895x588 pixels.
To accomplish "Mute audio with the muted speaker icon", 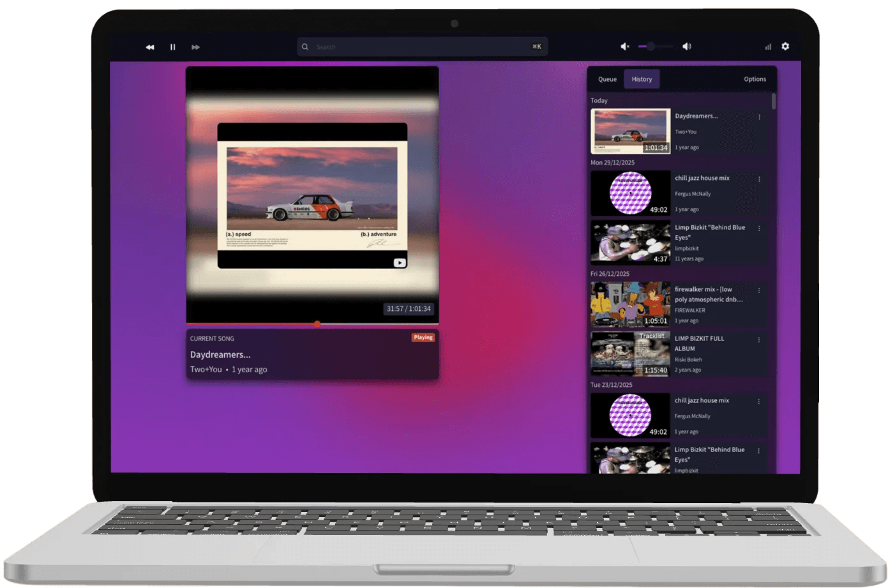I will click(x=625, y=47).
